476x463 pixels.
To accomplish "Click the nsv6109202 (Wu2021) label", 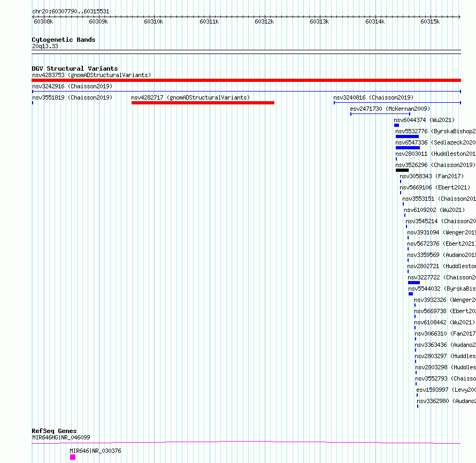I will [434, 210].
